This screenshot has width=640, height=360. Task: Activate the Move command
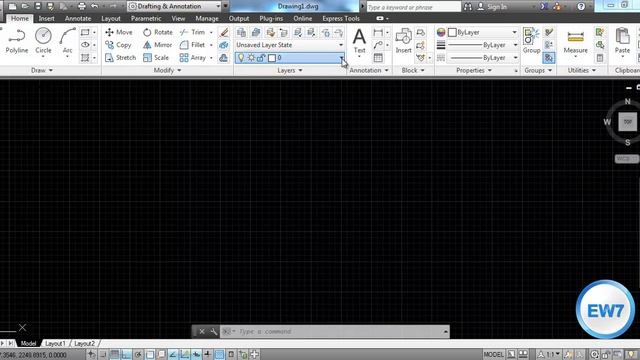tap(119, 32)
